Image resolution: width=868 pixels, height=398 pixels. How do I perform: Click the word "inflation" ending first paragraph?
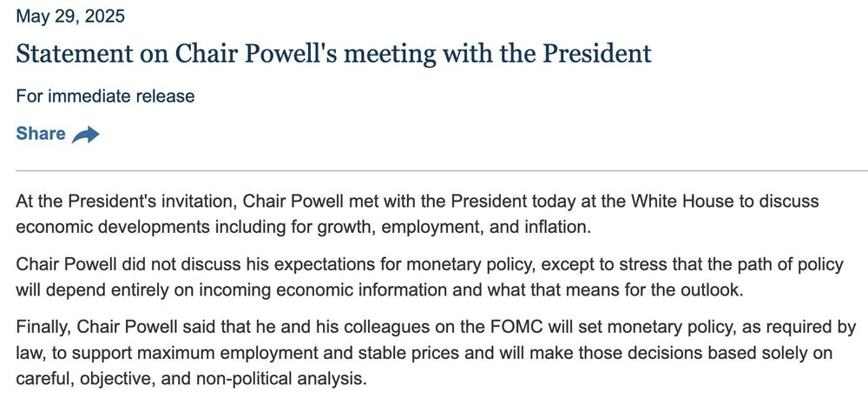(x=555, y=228)
